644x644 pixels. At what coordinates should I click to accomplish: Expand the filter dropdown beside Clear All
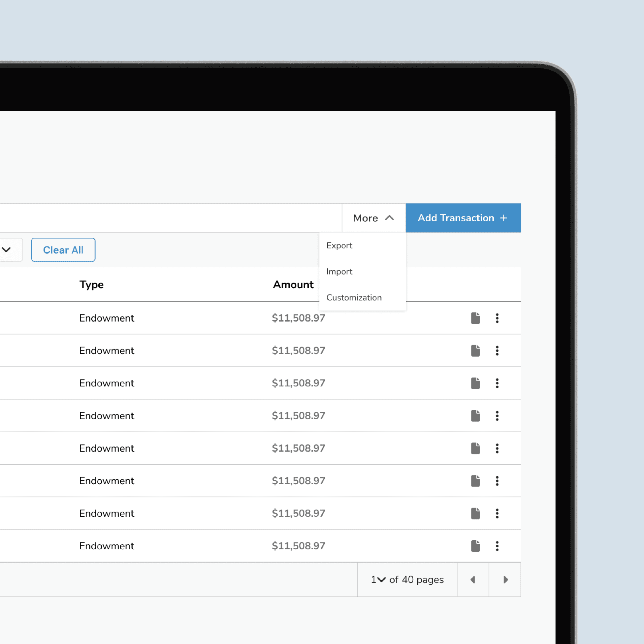coord(7,250)
